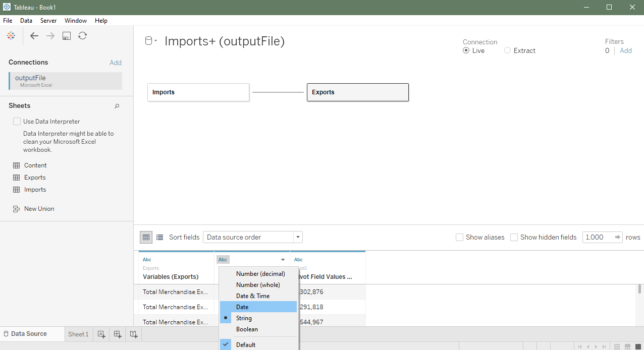Click the new dashboard icon

click(x=118, y=334)
